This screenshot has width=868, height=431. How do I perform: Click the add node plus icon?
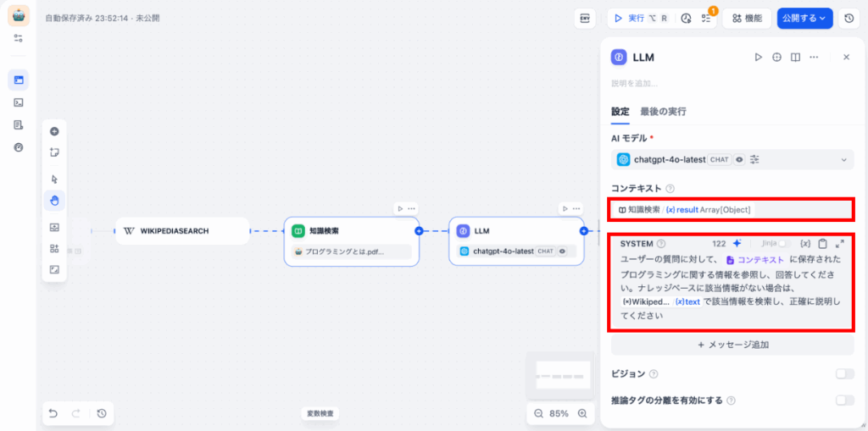tap(54, 131)
